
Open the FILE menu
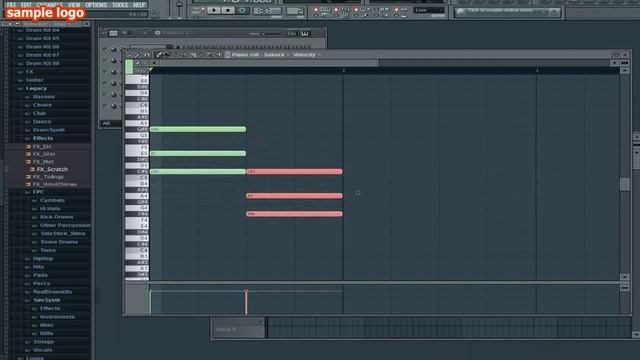11,5
